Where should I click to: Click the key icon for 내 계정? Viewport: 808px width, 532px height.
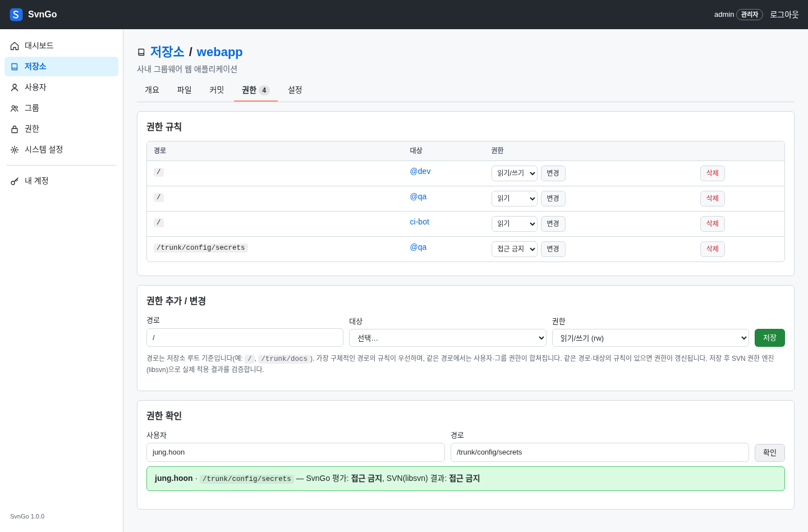click(x=15, y=181)
